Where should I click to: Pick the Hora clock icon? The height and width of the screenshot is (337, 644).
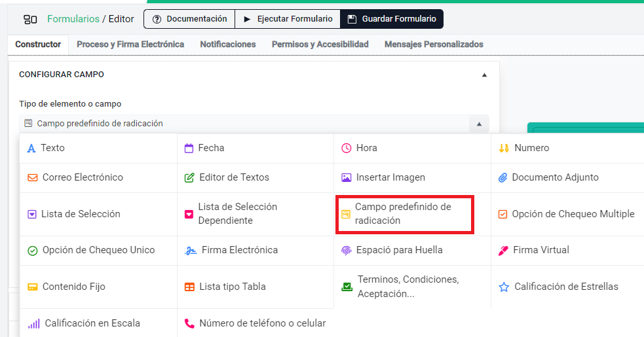click(x=346, y=149)
